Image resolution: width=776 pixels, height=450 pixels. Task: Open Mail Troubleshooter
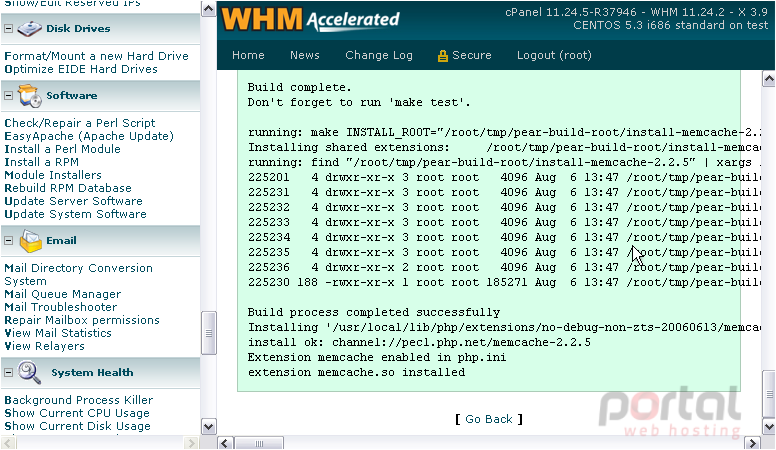point(60,307)
